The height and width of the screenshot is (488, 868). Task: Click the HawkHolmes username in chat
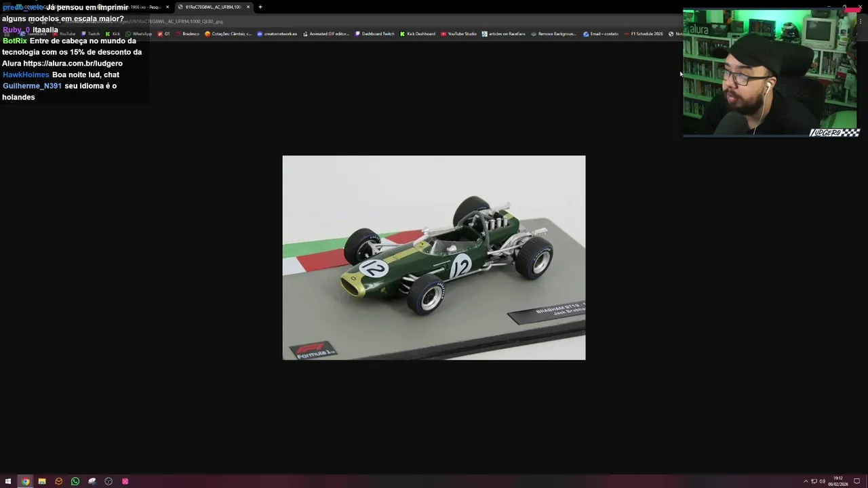(26, 75)
